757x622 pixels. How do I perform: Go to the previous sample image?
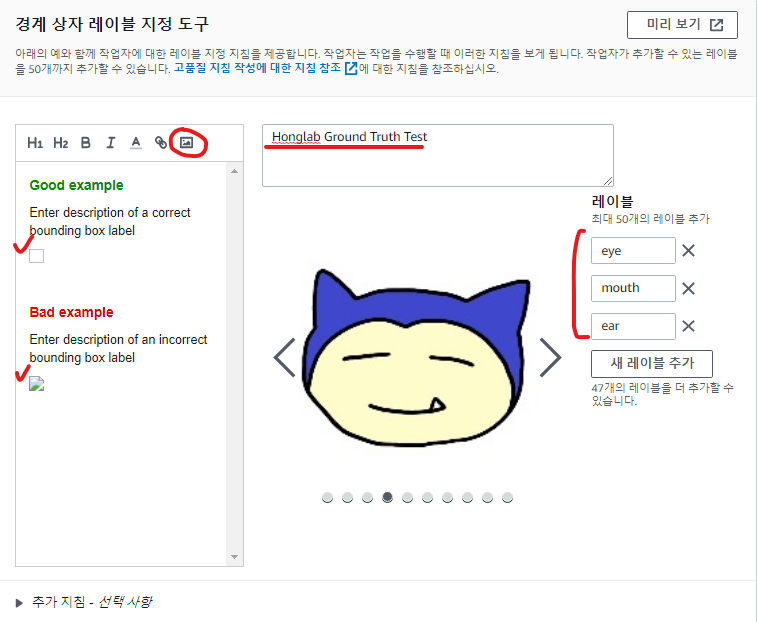284,358
